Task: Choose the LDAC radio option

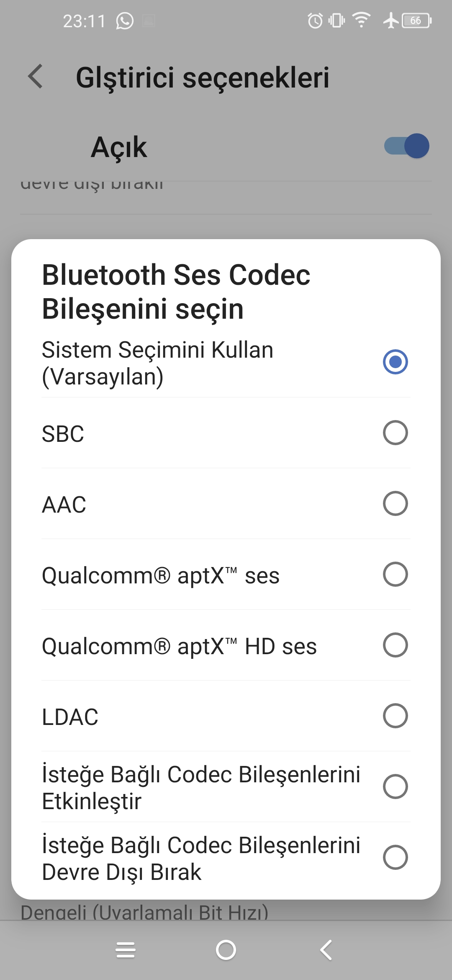Action: coord(395,716)
